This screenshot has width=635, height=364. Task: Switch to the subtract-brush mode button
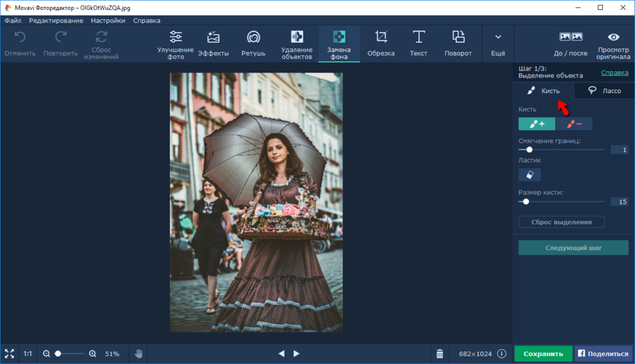(x=574, y=124)
